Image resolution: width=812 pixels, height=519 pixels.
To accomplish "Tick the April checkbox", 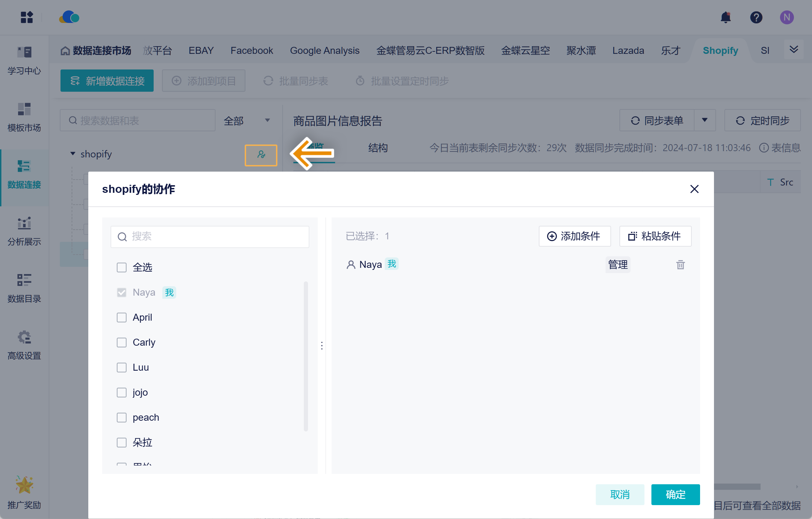I will [x=122, y=317].
